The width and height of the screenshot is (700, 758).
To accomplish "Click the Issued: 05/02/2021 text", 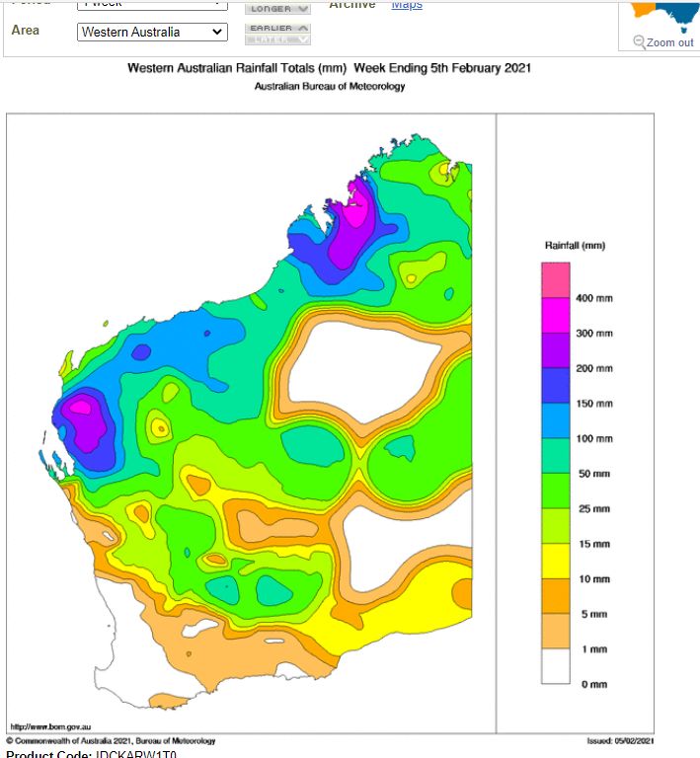I will point(621,741).
